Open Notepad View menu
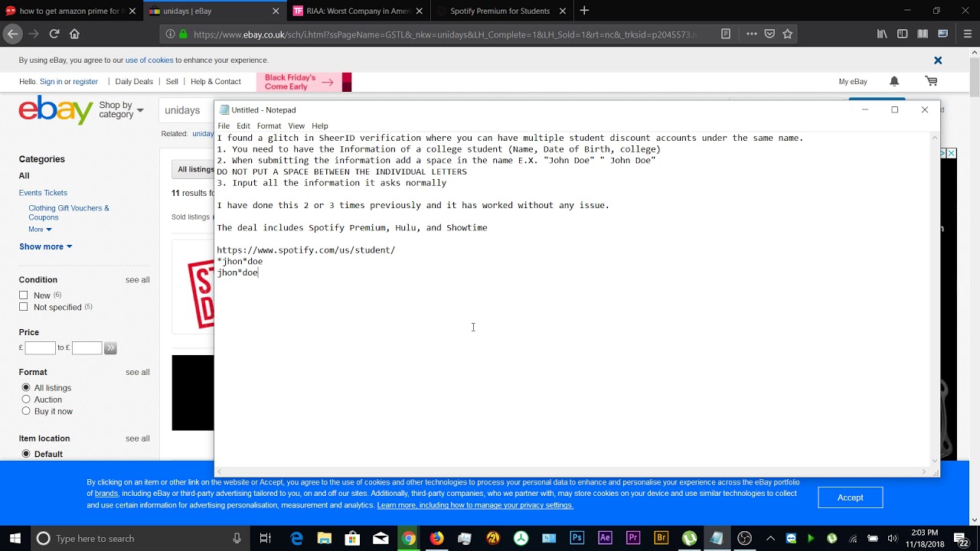The height and width of the screenshot is (551, 980). 296,126
